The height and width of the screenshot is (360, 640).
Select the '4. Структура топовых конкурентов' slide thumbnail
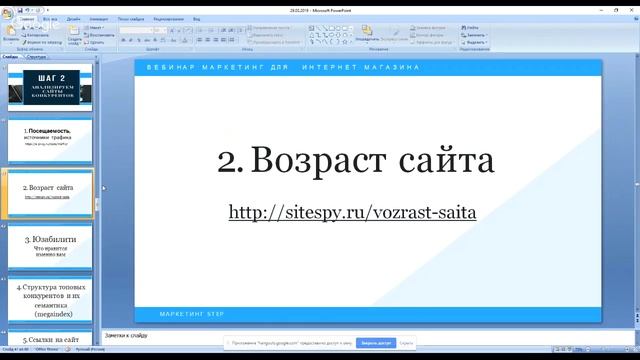(50, 299)
